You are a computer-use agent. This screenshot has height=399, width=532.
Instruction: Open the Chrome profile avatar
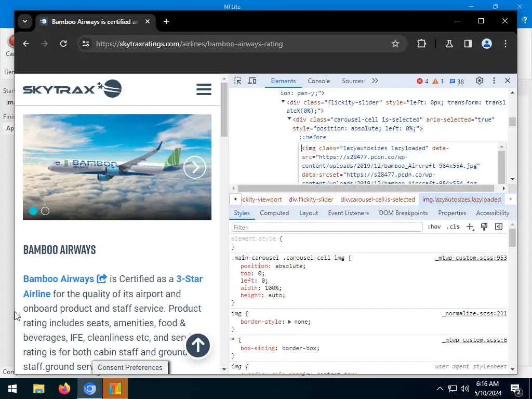tap(486, 44)
